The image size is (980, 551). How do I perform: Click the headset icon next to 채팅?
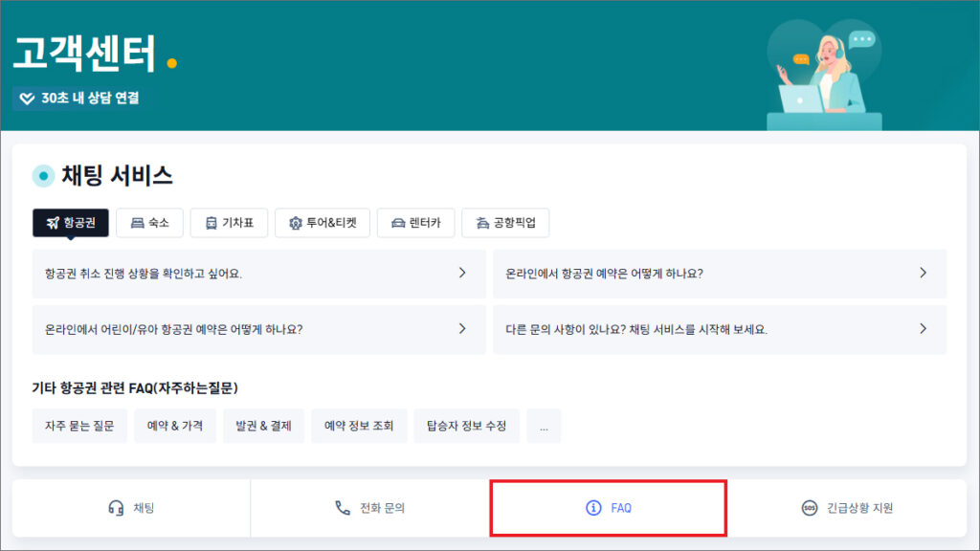pos(116,508)
